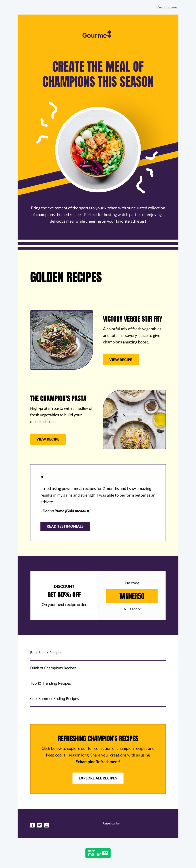This screenshot has height=868, width=196.
Task: Open the Best Snack Recipes link
Action: click(x=46, y=653)
